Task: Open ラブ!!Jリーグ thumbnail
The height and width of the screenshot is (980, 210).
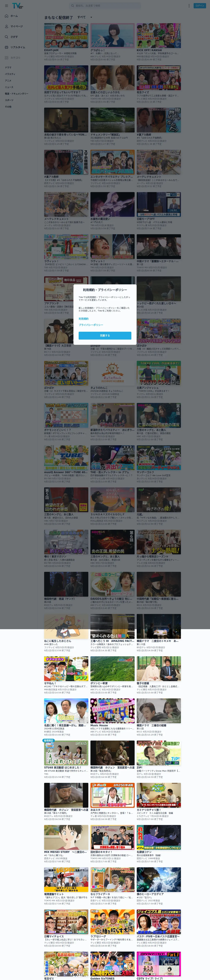Action: coord(112,922)
